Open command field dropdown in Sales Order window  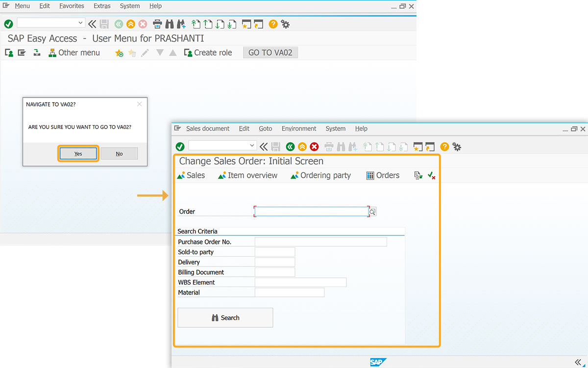coord(252,146)
